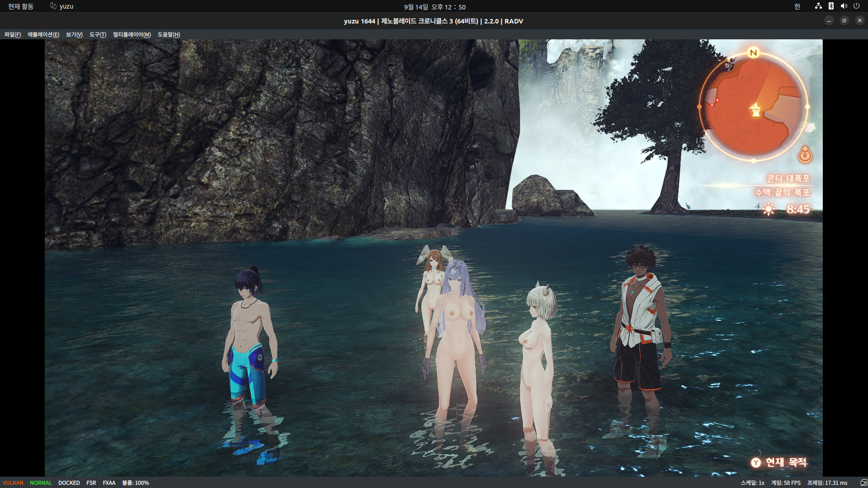Click the 수맥 끝의 폭포 sublocation name
Image resolution: width=868 pixels, height=488 pixels.
(x=782, y=192)
